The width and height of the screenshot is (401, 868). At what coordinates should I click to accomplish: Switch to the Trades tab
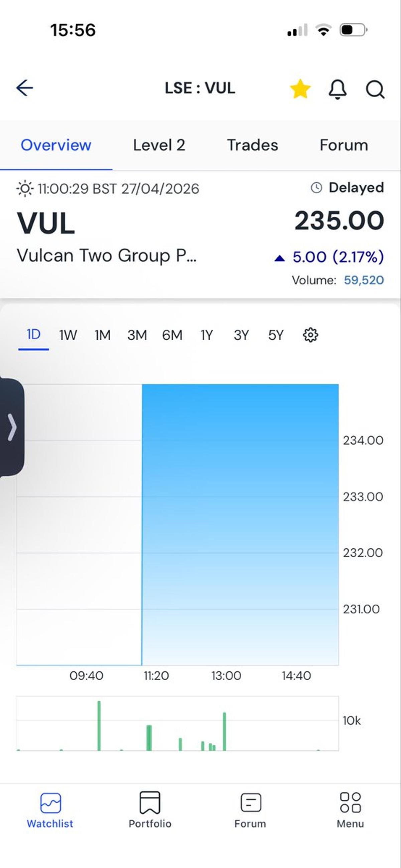(x=253, y=145)
